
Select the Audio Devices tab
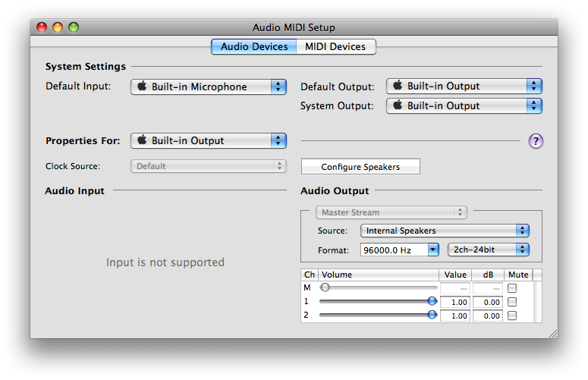[x=254, y=47]
